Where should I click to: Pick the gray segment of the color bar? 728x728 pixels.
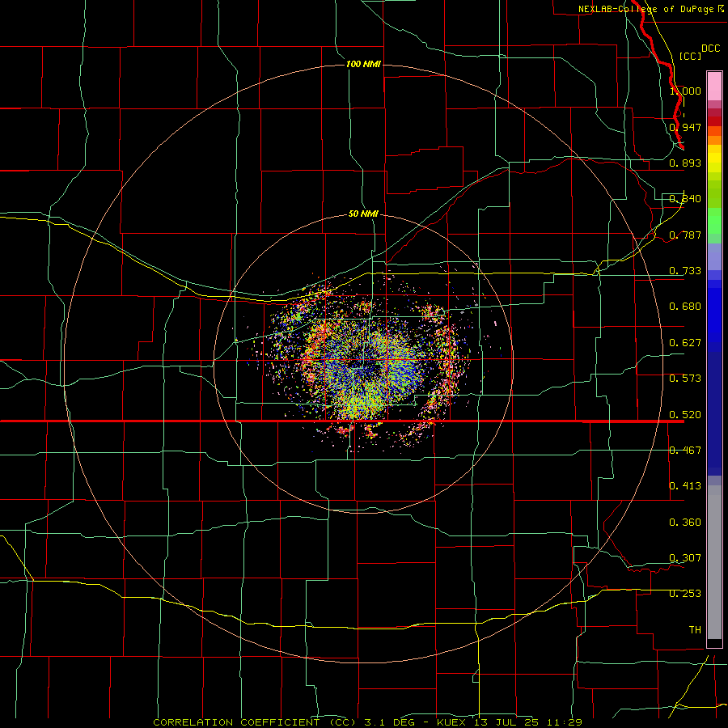pos(714,562)
